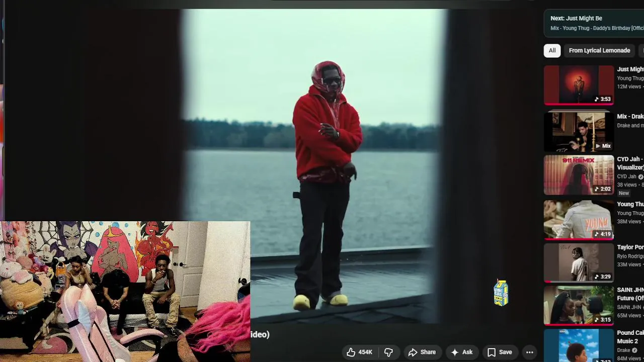Open the 911 Remix CYD Jah thumbnail

coord(579,175)
